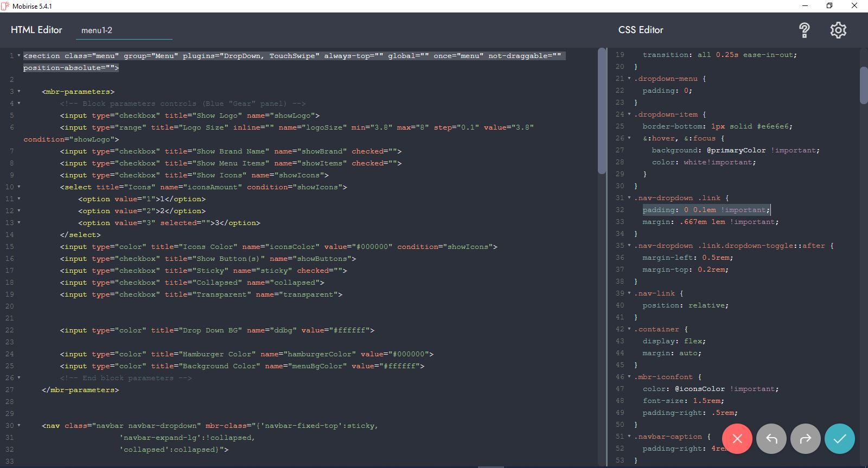Viewport: 868px width, 468px height.
Task: Fold the select element on HTML line 10
Action: tap(19, 187)
